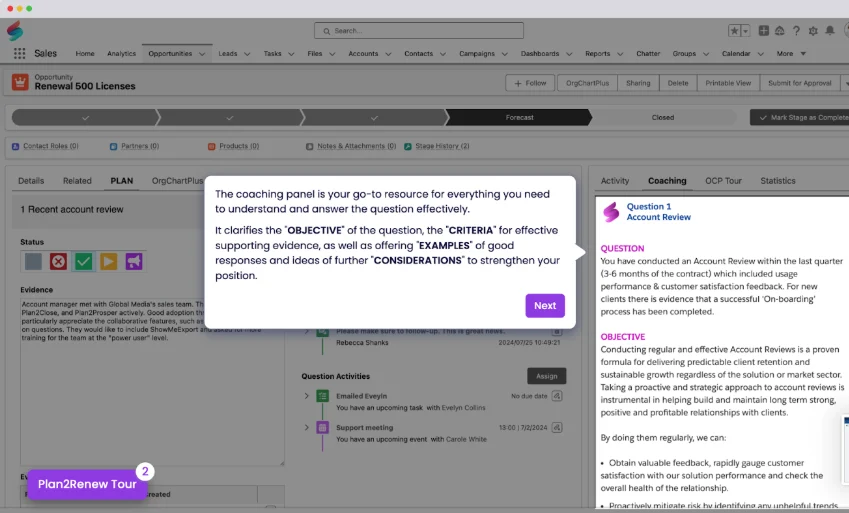Click the Plan2Renew Tour button

click(87, 484)
